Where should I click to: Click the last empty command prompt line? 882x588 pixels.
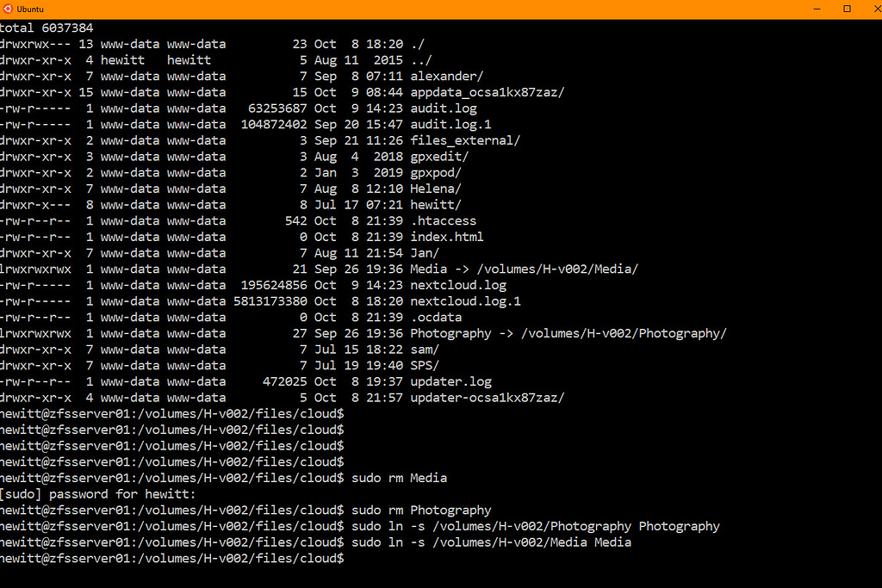click(172, 559)
